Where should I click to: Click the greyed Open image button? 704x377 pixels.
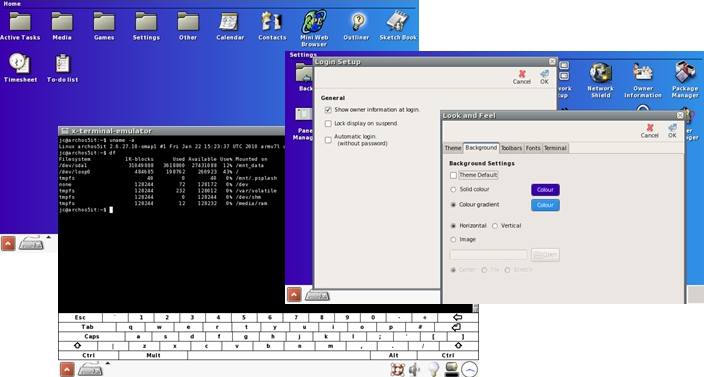click(545, 255)
